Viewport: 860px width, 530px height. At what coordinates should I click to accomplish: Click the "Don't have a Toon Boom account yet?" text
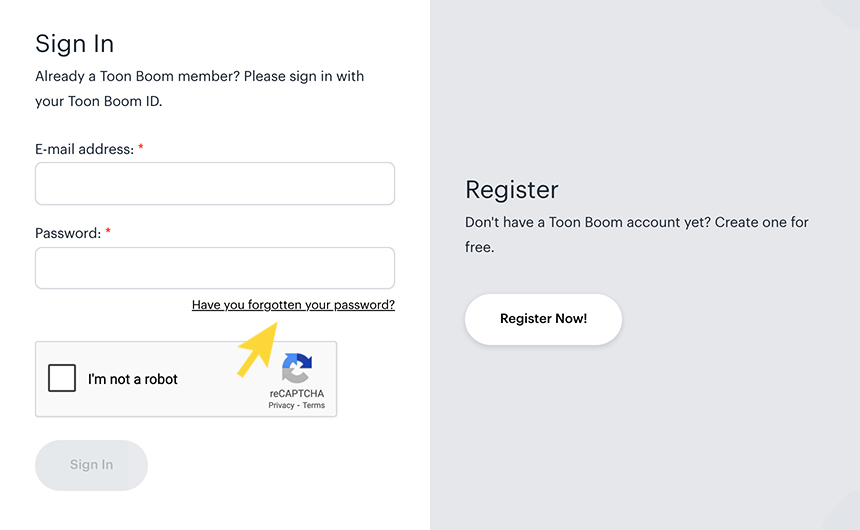coord(586,222)
